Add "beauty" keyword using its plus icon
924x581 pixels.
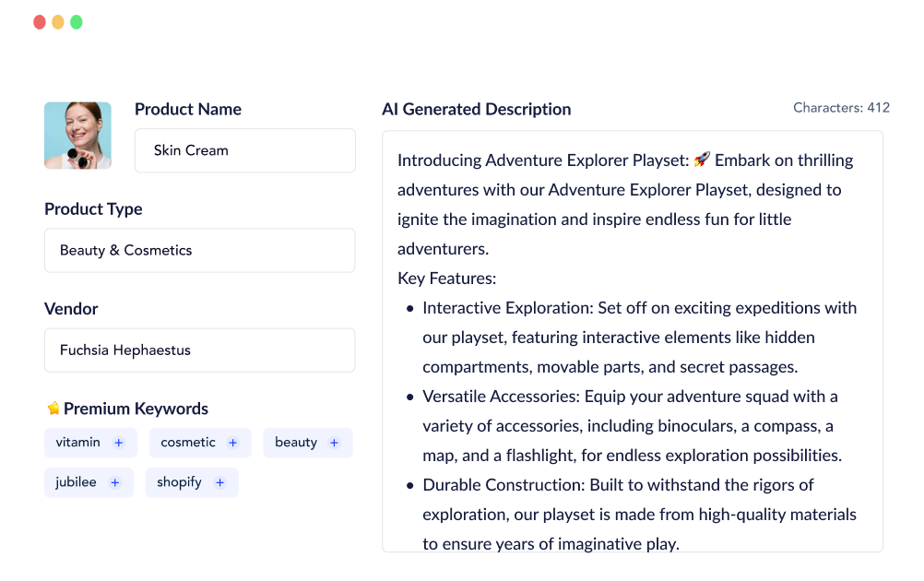coord(333,443)
